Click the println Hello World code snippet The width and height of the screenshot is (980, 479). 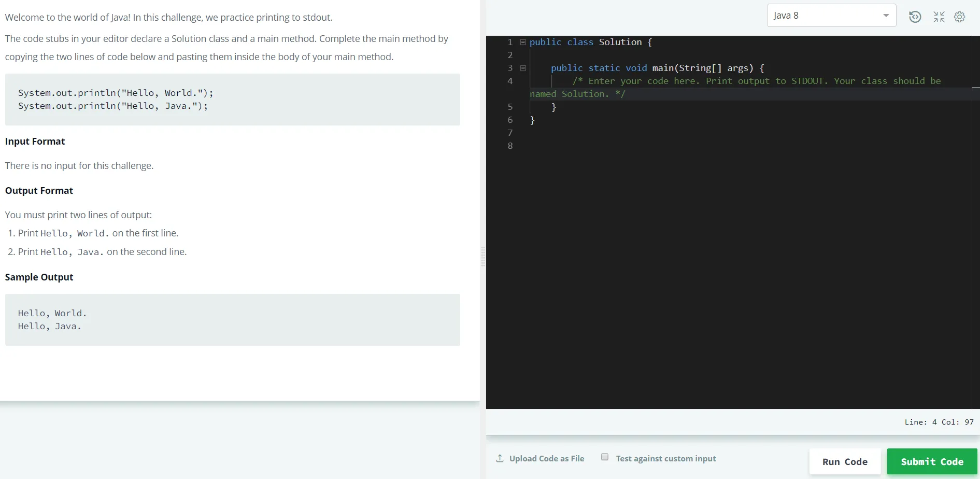(x=116, y=93)
